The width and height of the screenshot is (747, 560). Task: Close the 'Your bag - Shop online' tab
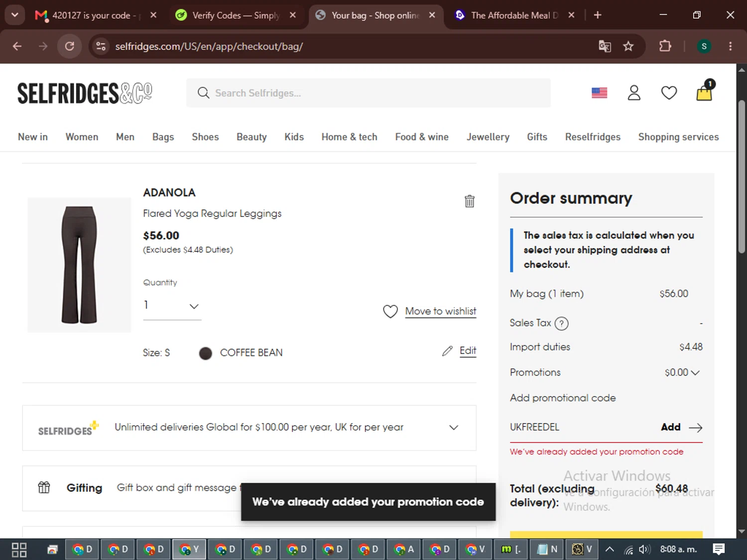click(x=432, y=15)
